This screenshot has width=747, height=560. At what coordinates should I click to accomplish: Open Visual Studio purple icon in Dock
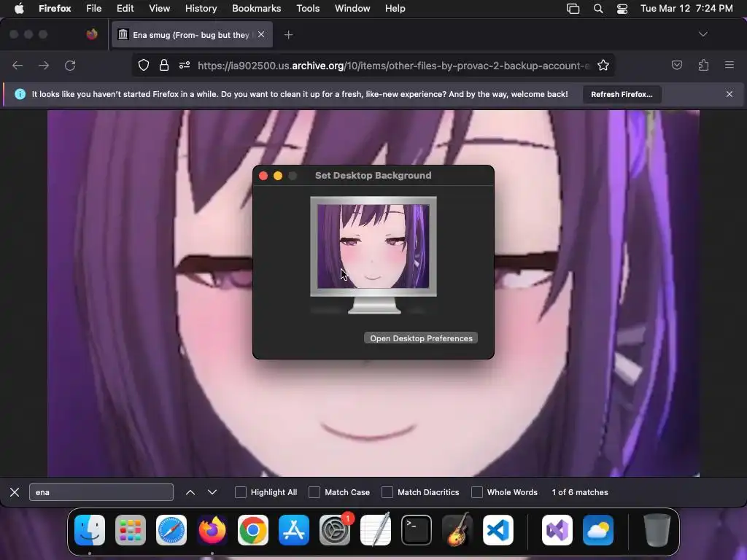tap(557, 530)
